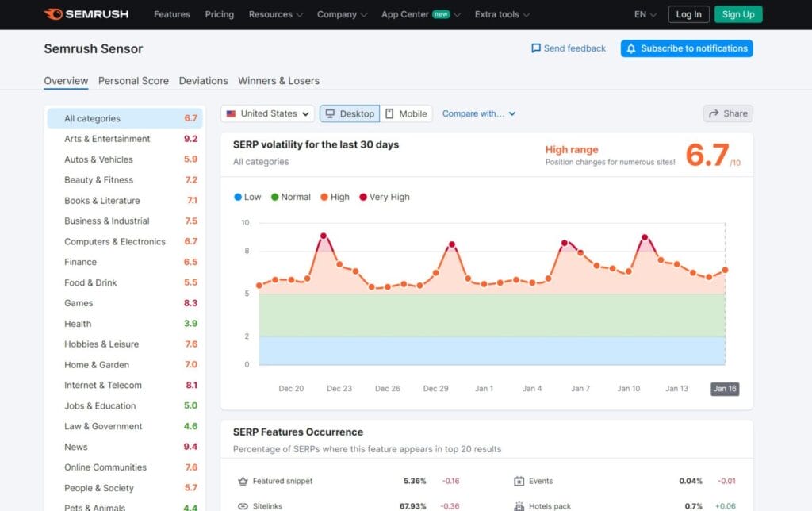Click the Share button

tap(728, 113)
